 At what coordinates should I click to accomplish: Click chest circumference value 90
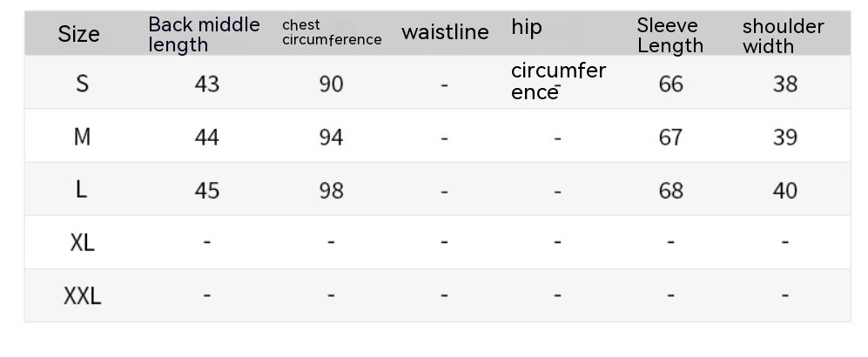click(x=331, y=84)
